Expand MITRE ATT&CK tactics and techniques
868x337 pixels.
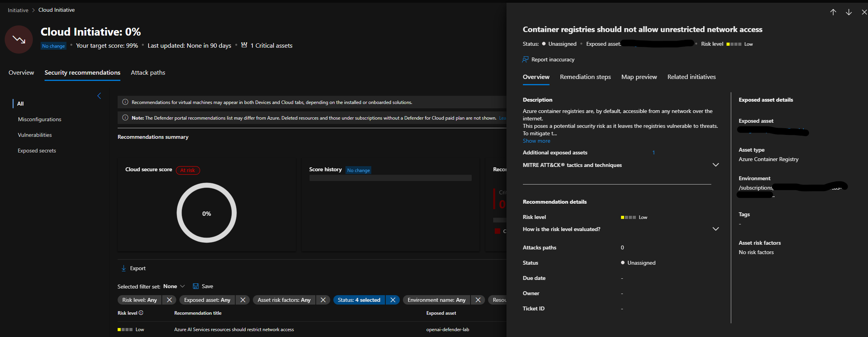pyautogui.click(x=715, y=165)
